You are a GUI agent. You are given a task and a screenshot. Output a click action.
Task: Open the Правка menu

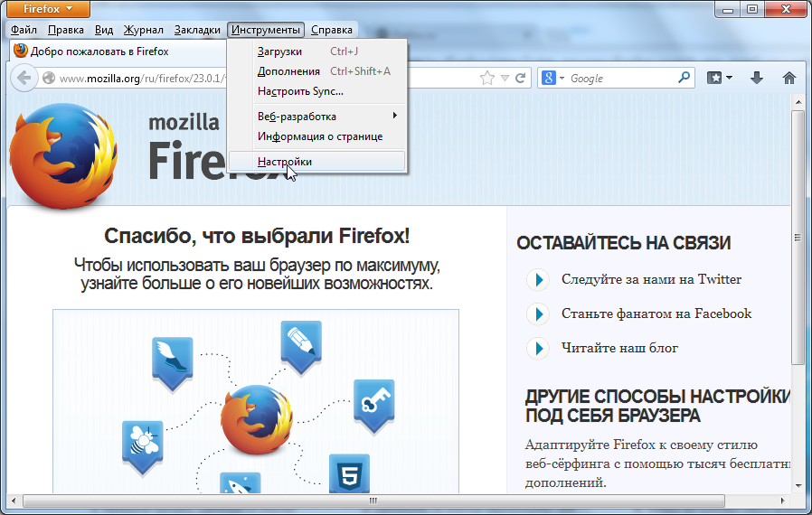click(x=66, y=30)
